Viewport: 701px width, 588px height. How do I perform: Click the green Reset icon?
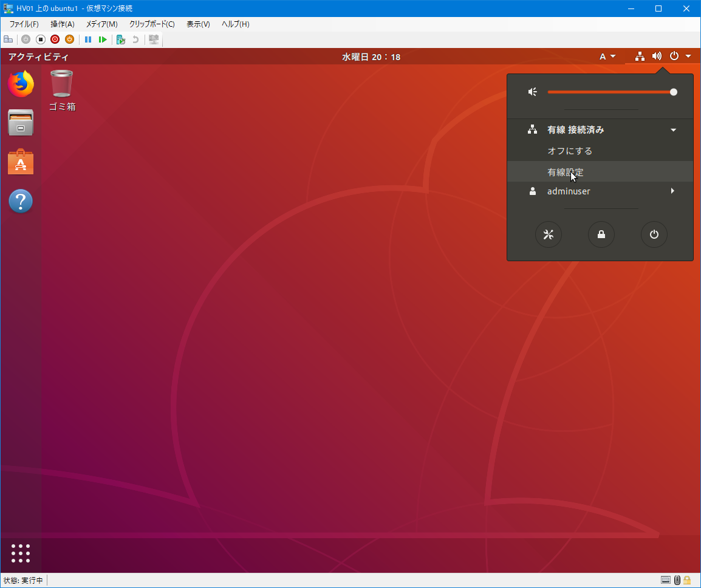(103, 39)
